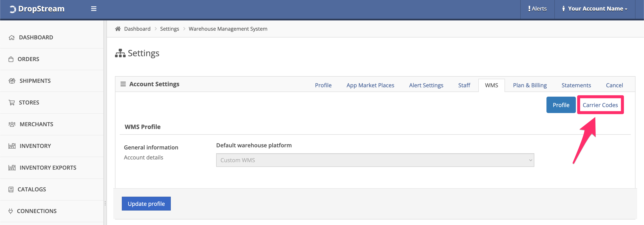This screenshot has width=644, height=225.
Task: Open INVENTORY in sidebar
Action: point(52,146)
